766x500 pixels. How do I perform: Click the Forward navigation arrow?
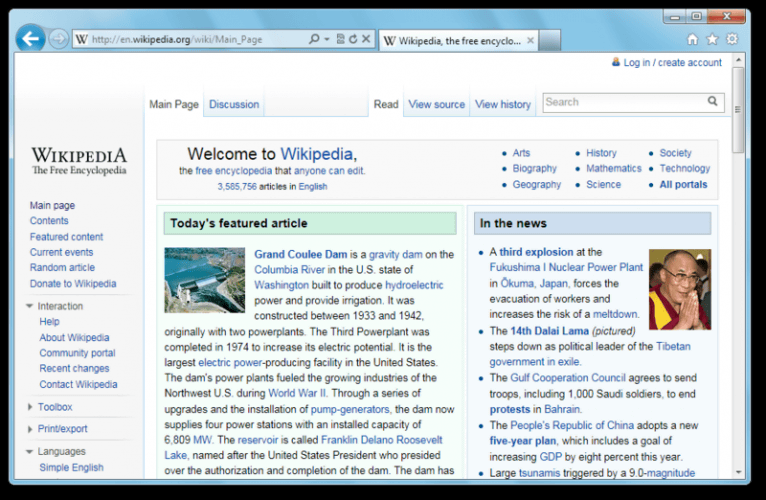[58, 39]
